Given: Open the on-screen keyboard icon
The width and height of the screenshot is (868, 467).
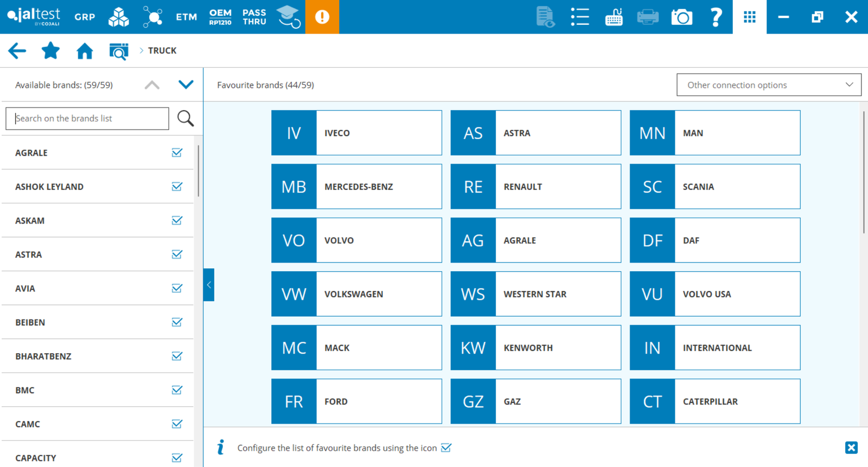Looking at the screenshot, I should [x=614, y=17].
